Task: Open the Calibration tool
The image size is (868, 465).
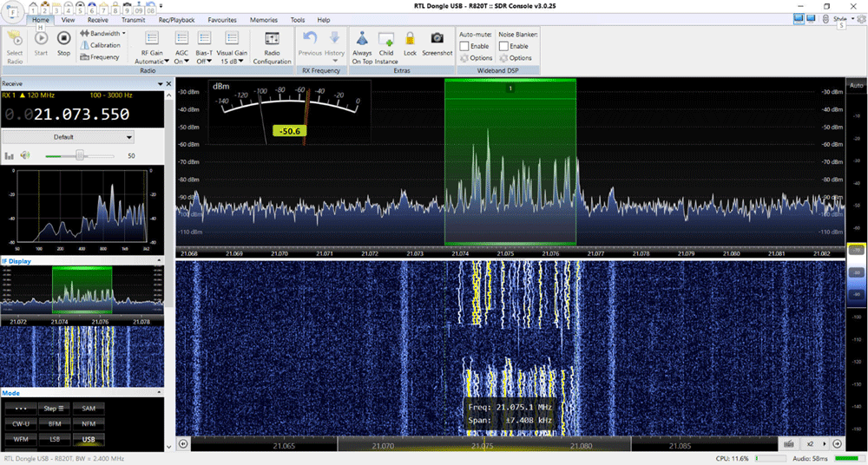Action: [100, 45]
